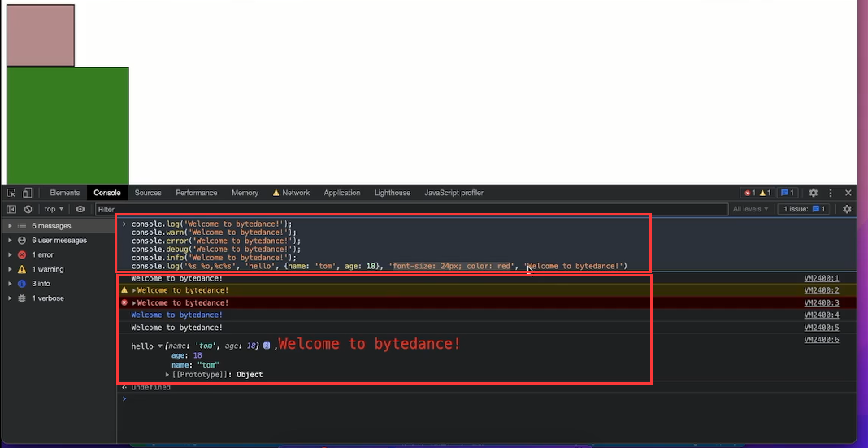Open source link VM2400:6

[822, 340]
